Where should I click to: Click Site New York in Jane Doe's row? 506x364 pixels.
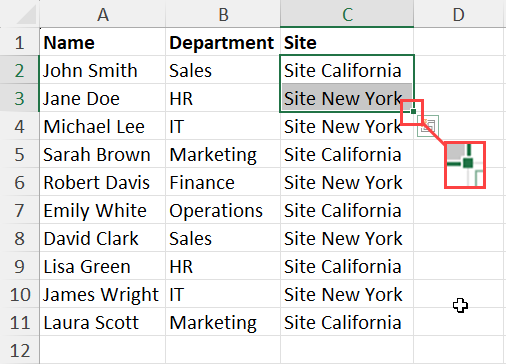pos(347,98)
